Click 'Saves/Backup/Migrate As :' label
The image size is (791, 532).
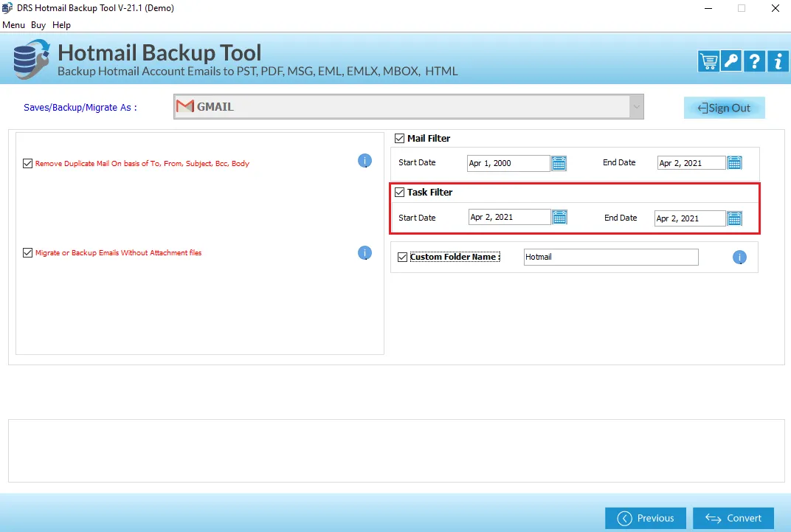80,108
